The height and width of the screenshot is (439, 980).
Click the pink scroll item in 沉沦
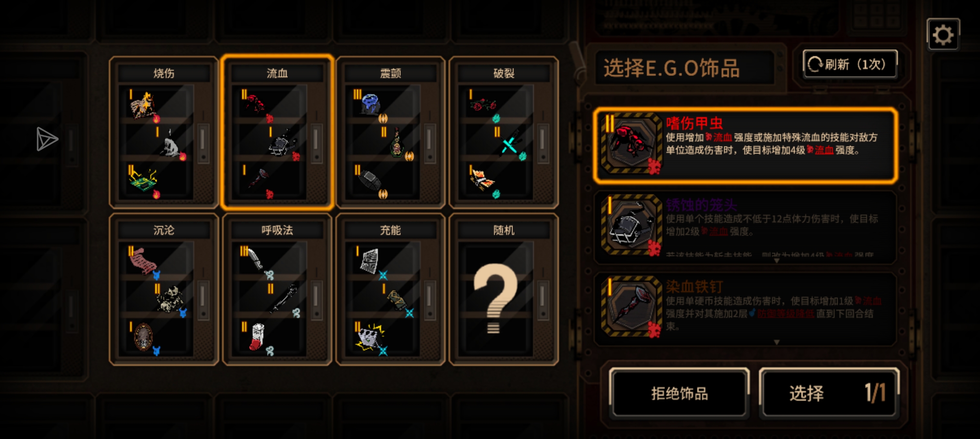tap(143, 261)
